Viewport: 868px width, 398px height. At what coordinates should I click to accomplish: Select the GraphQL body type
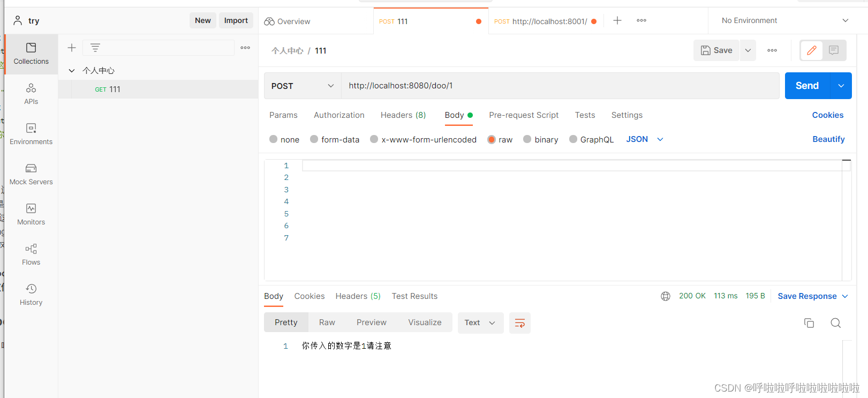pyautogui.click(x=573, y=139)
